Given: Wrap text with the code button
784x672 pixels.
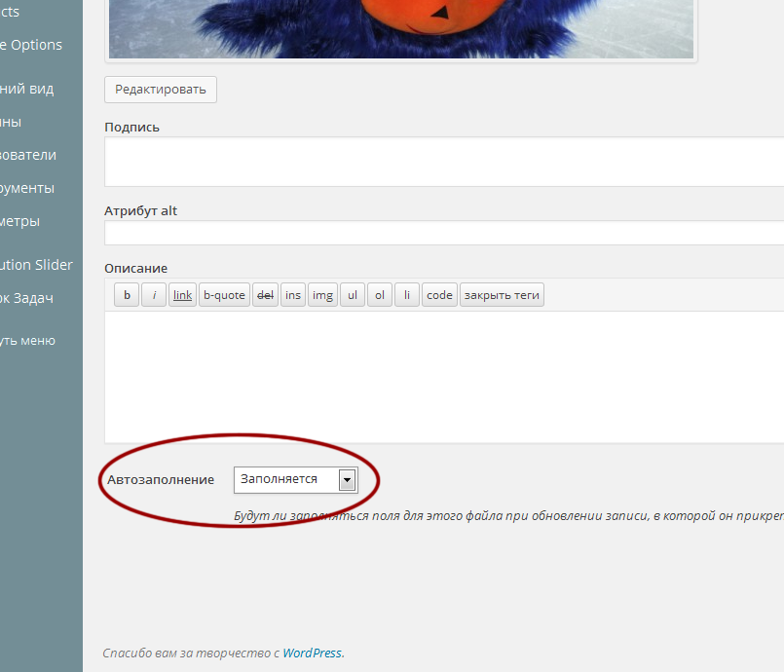Looking at the screenshot, I should [439, 295].
